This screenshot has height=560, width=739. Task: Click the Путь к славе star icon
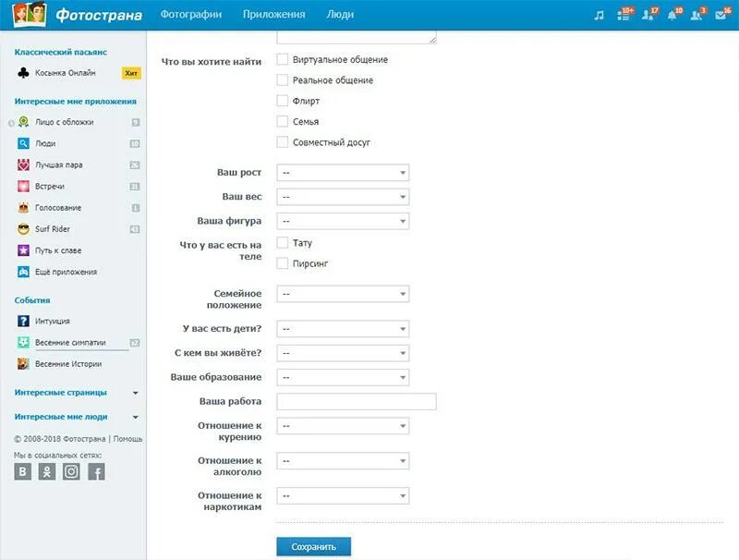[x=23, y=250]
